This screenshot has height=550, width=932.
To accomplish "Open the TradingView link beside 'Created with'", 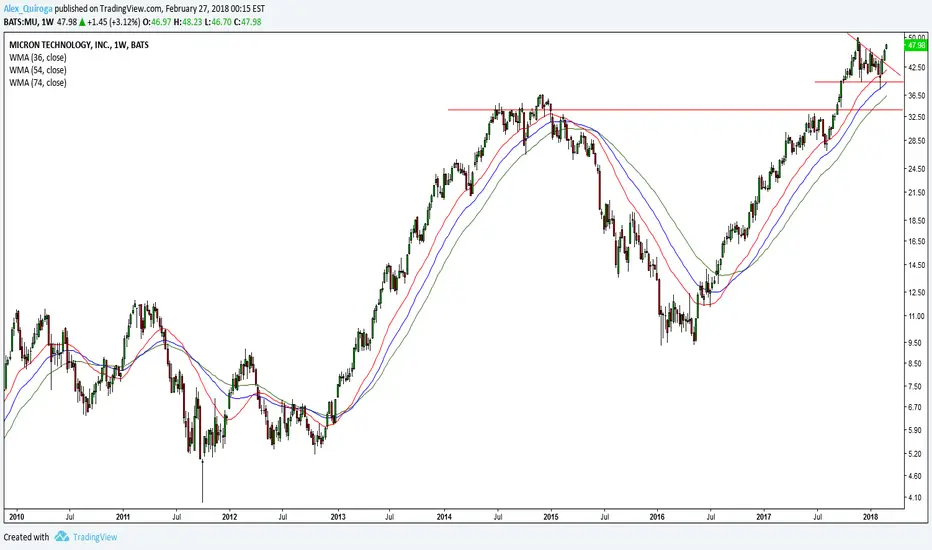I will [95, 537].
